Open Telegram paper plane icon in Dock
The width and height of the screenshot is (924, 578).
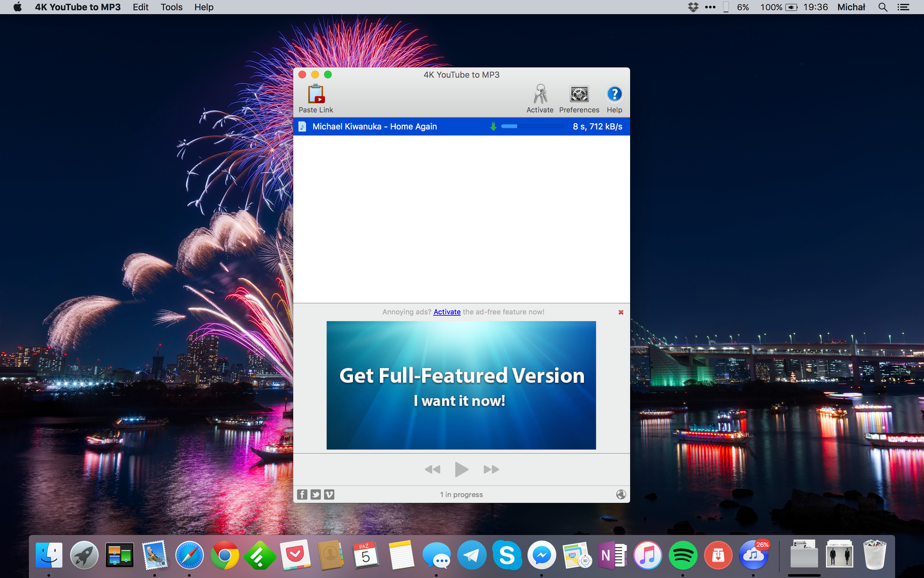[x=472, y=555]
